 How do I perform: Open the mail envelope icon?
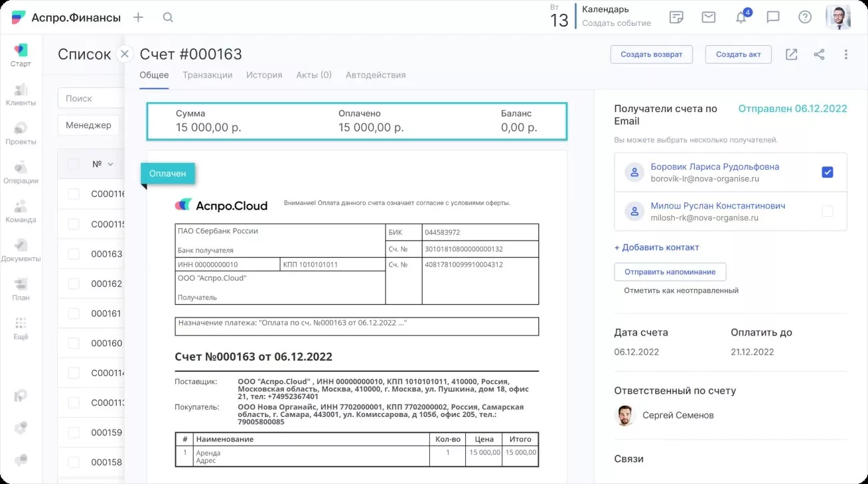(x=708, y=18)
